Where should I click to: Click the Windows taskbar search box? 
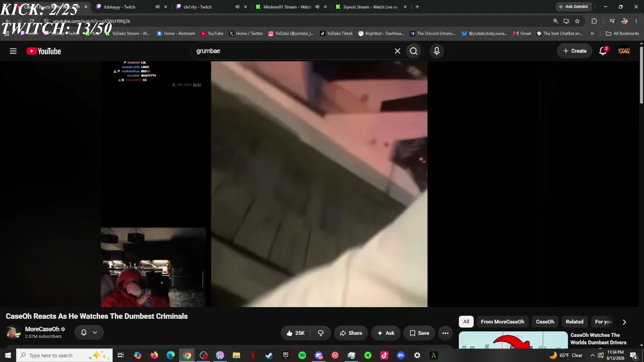click(64, 355)
